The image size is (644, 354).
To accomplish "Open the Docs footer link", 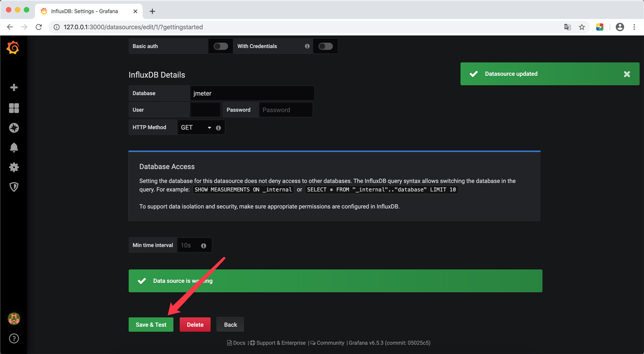I will pos(236,343).
